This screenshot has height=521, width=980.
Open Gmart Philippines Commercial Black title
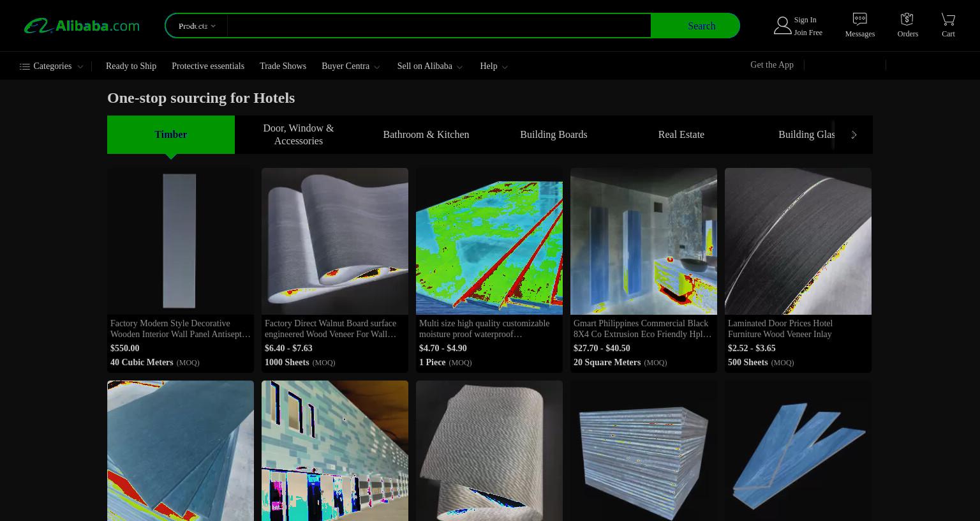(x=644, y=329)
